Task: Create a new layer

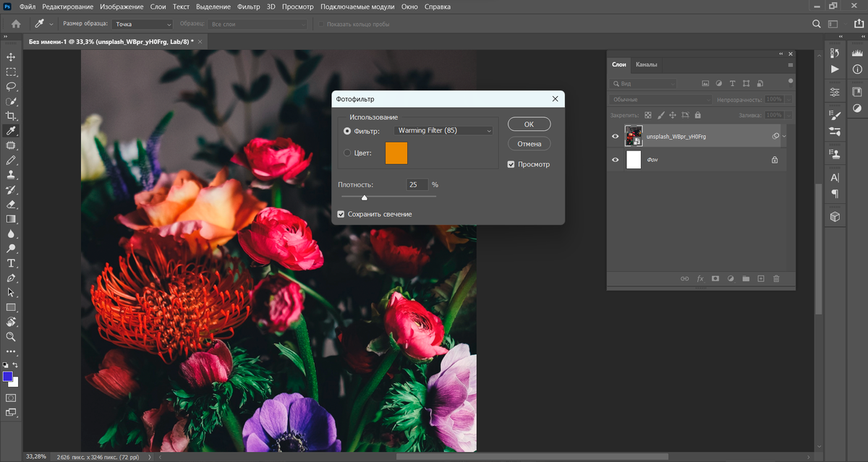Action: 761,278
